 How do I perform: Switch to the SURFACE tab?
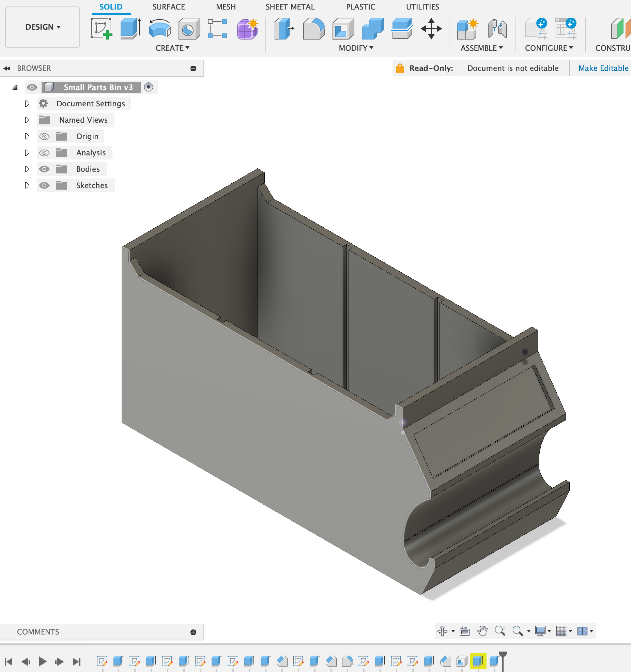pyautogui.click(x=169, y=7)
